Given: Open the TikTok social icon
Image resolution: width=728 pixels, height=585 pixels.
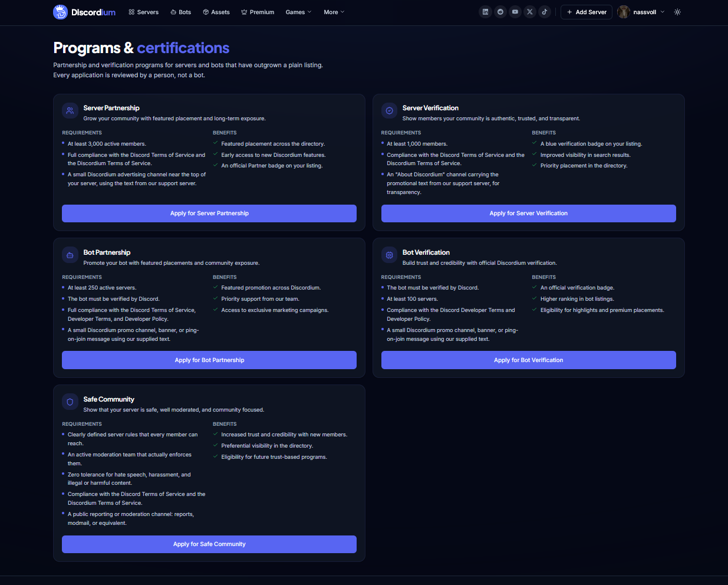Looking at the screenshot, I should click(545, 12).
